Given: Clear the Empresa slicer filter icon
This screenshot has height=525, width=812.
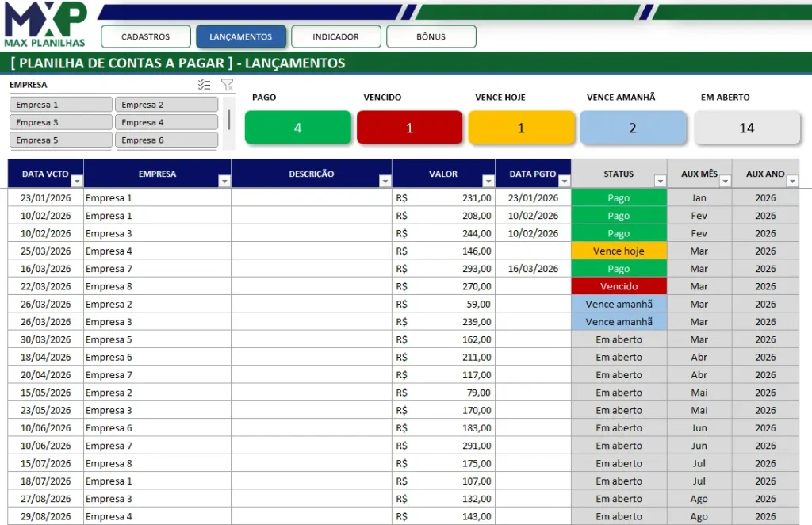Looking at the screenshot, I should click(227, 85).
